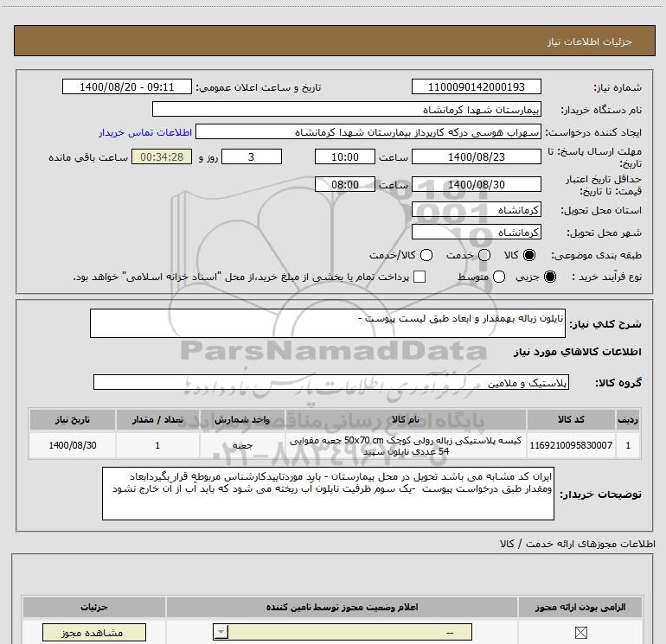Click the buyer notes text area
This screenshot has height=644, width=666.
coord(328,494)
